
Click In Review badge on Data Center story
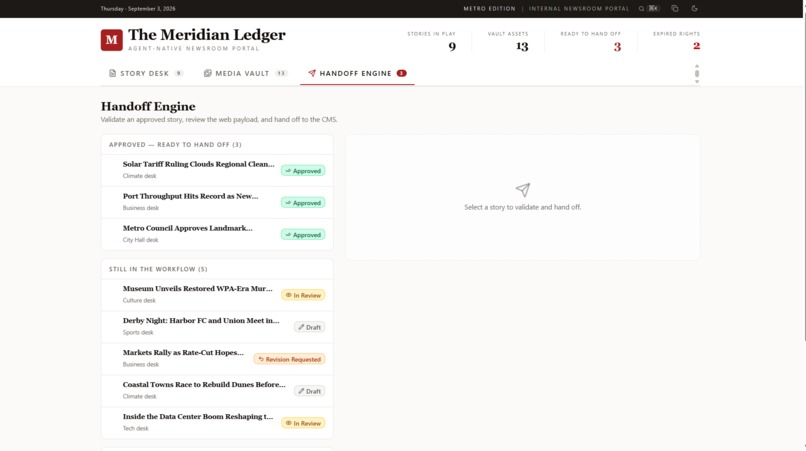click(303, 423)
